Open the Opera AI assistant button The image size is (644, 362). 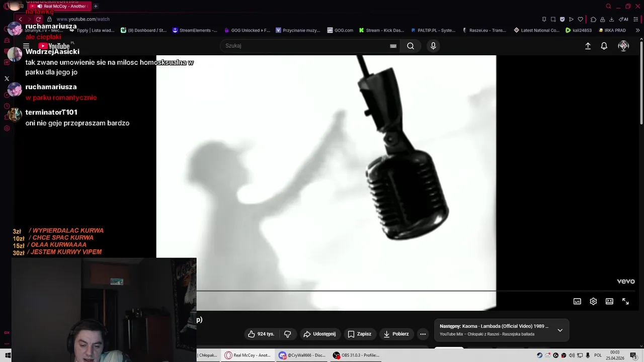click(x=623, y=19)
